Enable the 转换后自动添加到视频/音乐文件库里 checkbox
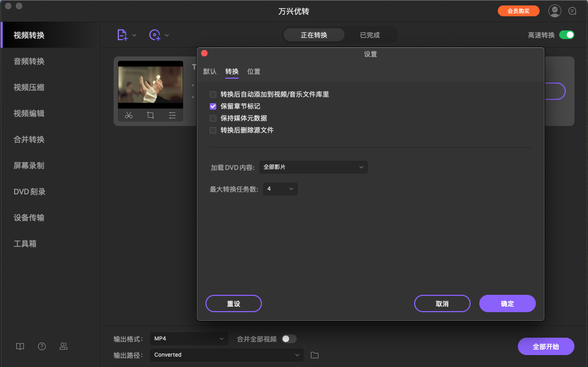Screen dimensions: 588x367 click(x=212, y=94)
